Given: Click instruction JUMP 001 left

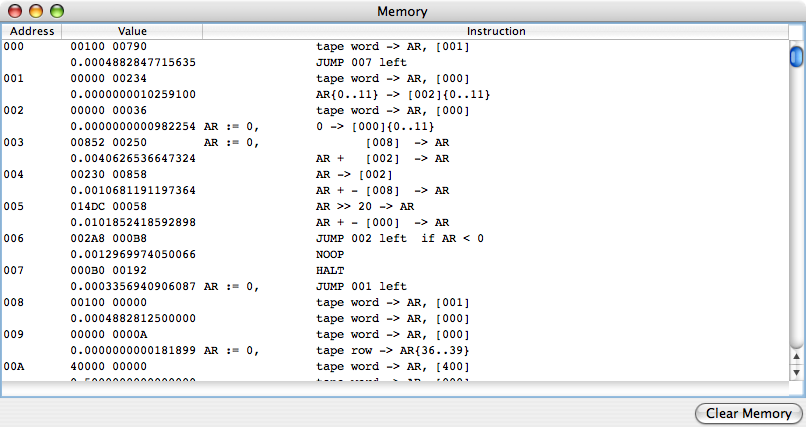Looking at the screenshot, I should 361,286.
